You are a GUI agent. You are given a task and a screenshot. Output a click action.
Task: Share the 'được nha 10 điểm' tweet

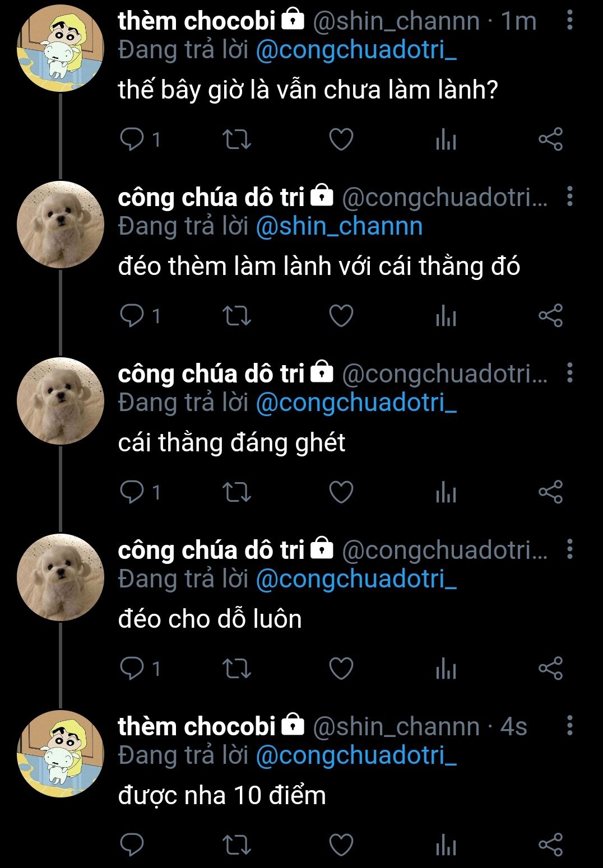coord(550,845)
